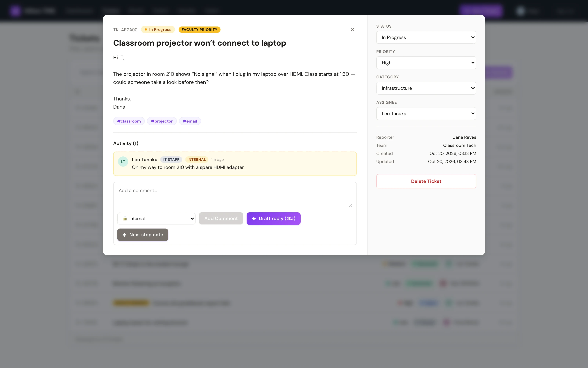Screen dimensions: 588x368
Task: Open the Priority dropdown showing High
Action: [426, 63]
